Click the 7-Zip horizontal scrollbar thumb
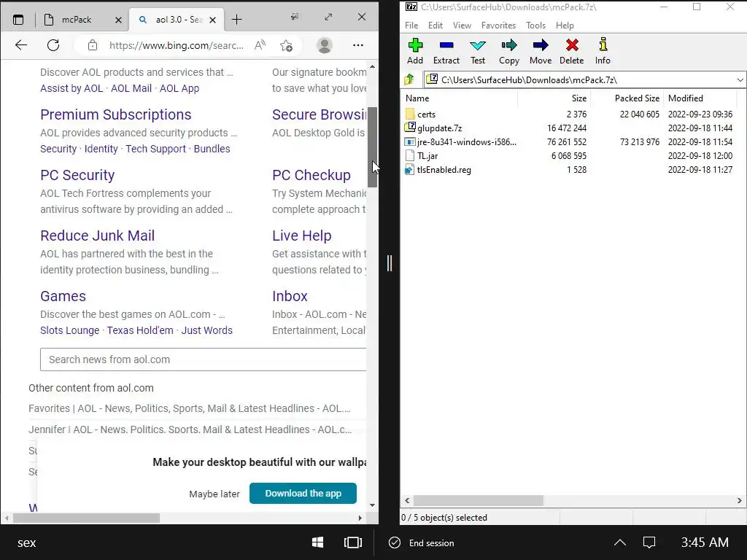Screen dimensions: 747x560 coord(479,500)
